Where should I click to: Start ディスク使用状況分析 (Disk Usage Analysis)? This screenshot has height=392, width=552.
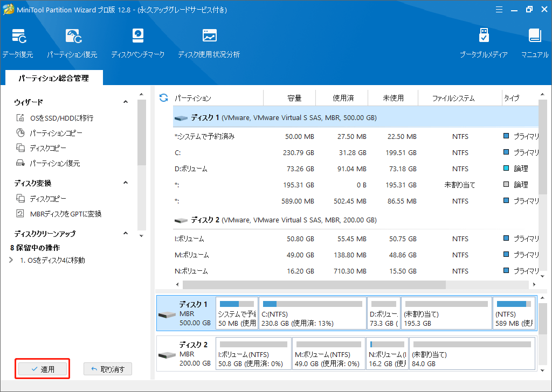208,43
